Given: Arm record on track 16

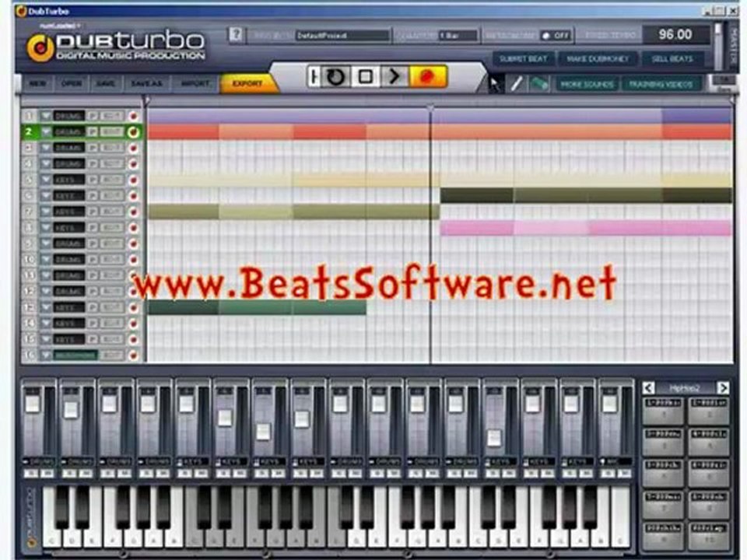Looking at the screenshot, I should (x=133, y=355).
